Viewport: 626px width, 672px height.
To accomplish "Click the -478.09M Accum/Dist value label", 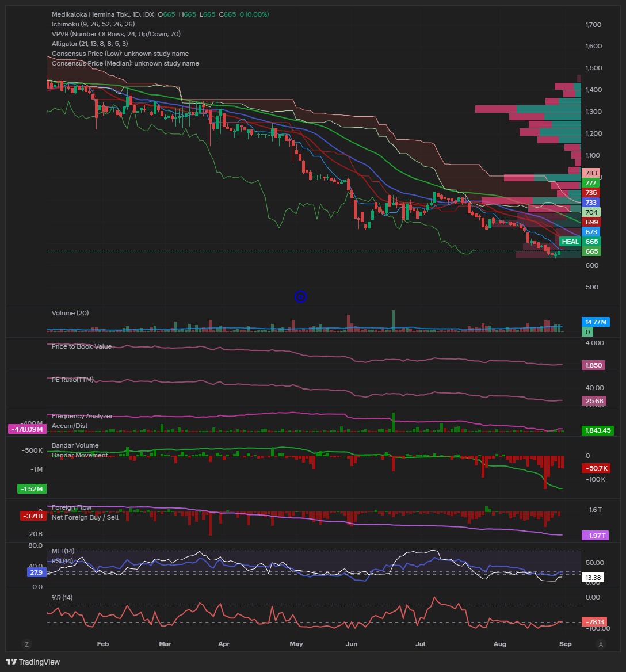I will coord(27,429).
